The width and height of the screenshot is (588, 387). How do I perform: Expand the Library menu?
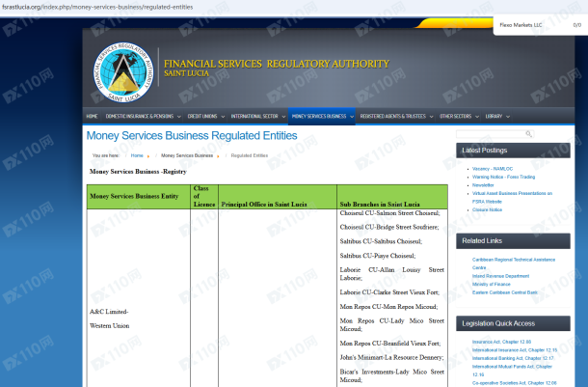click(x=496, y=116)
